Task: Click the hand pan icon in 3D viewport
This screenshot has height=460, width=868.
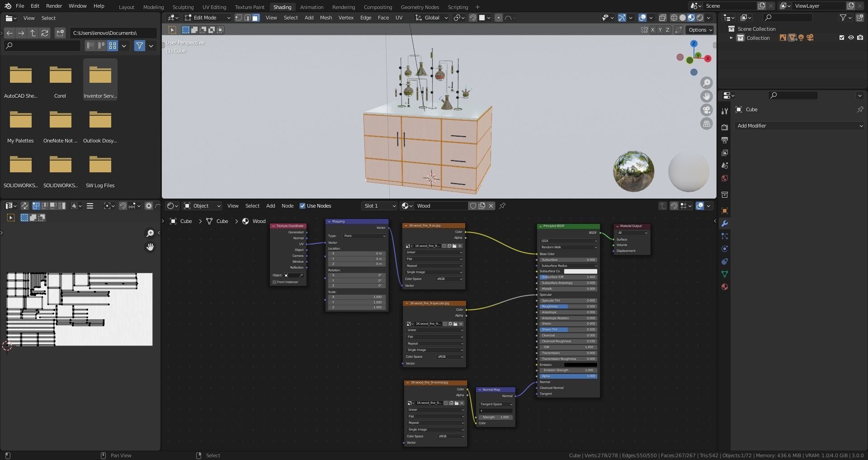Action: 706,96
